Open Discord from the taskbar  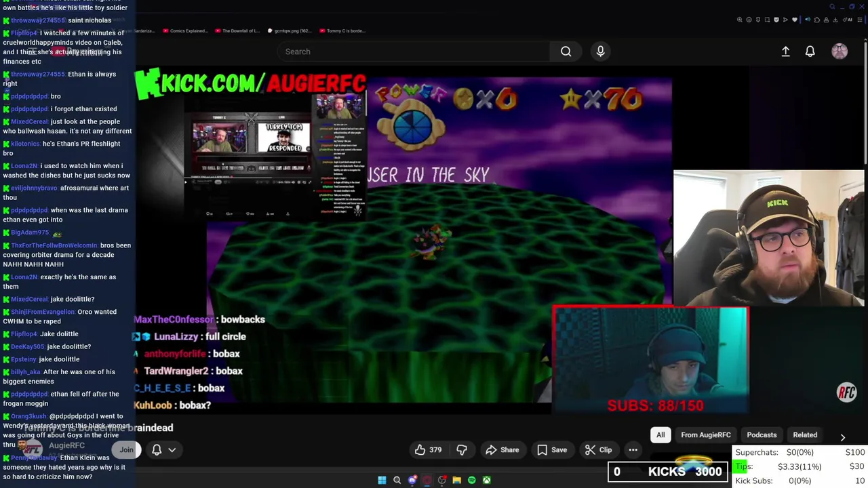pyautogui.click(x=412, y=480)
